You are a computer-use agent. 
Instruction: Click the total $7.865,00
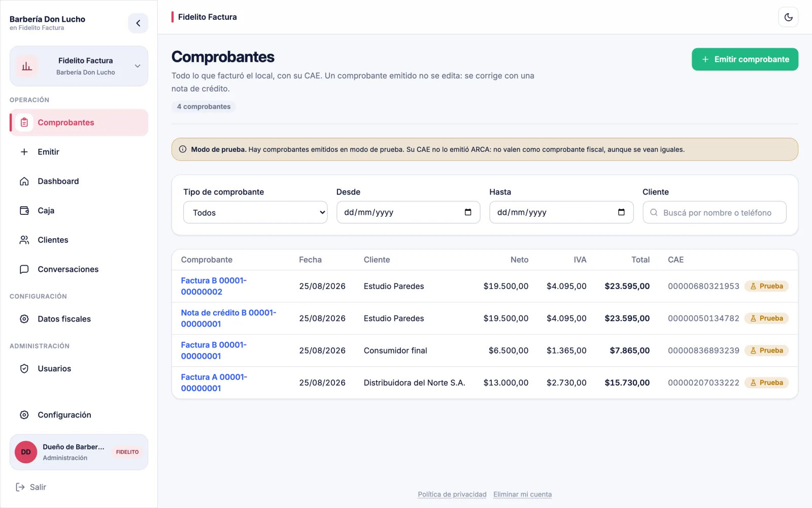click(630, 351)
